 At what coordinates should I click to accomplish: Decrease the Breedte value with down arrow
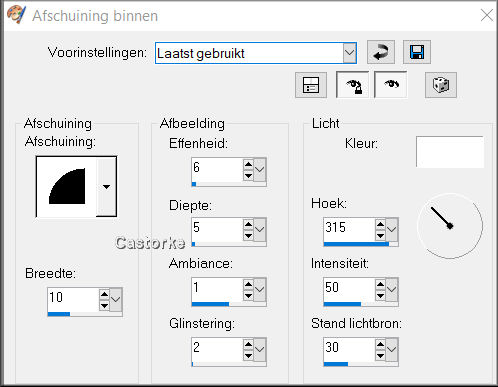tap(104, 305)
